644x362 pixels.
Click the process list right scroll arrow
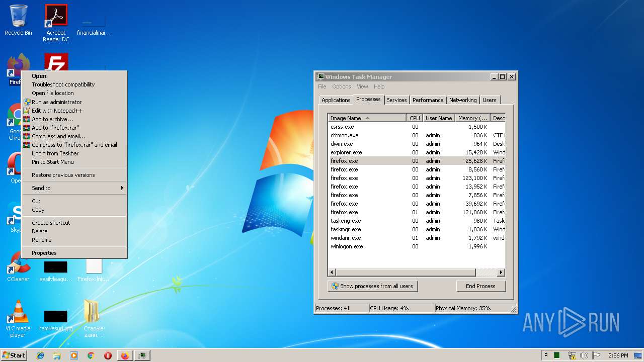pos(501,273)
